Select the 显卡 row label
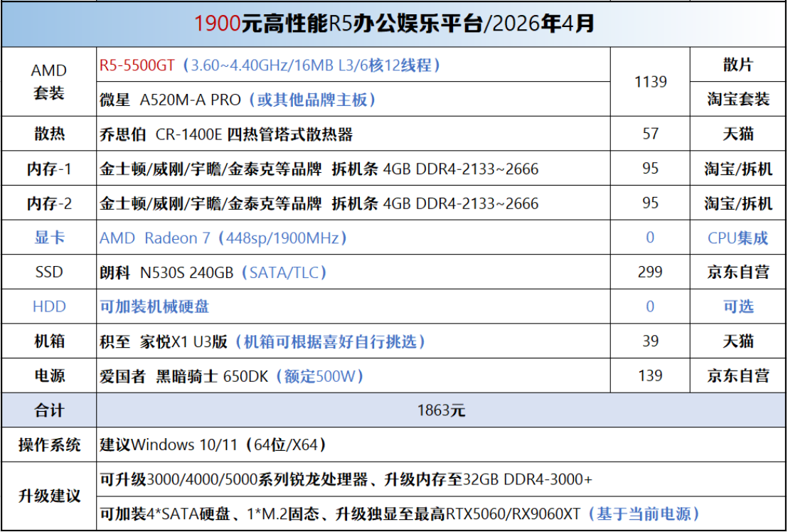 [49, 237]
